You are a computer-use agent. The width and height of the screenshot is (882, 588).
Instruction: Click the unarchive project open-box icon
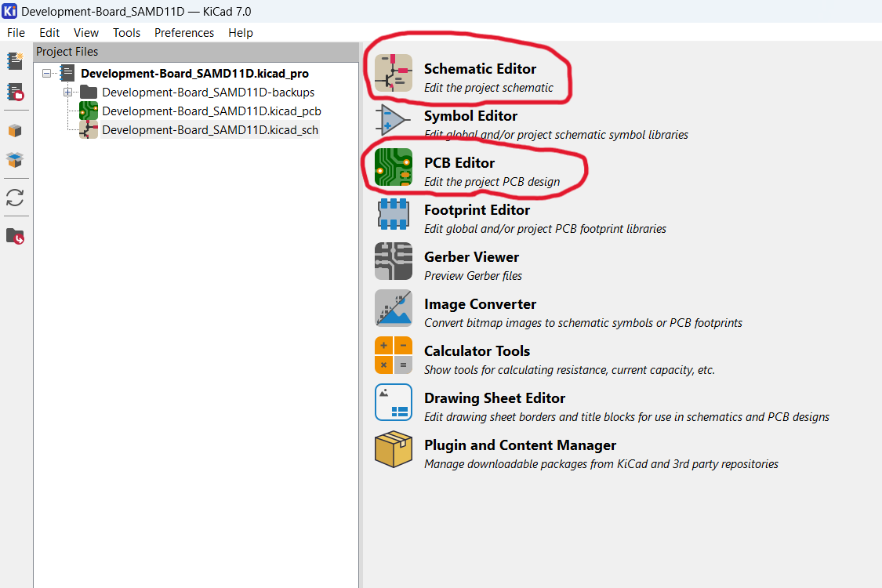[x=16, y=160]
